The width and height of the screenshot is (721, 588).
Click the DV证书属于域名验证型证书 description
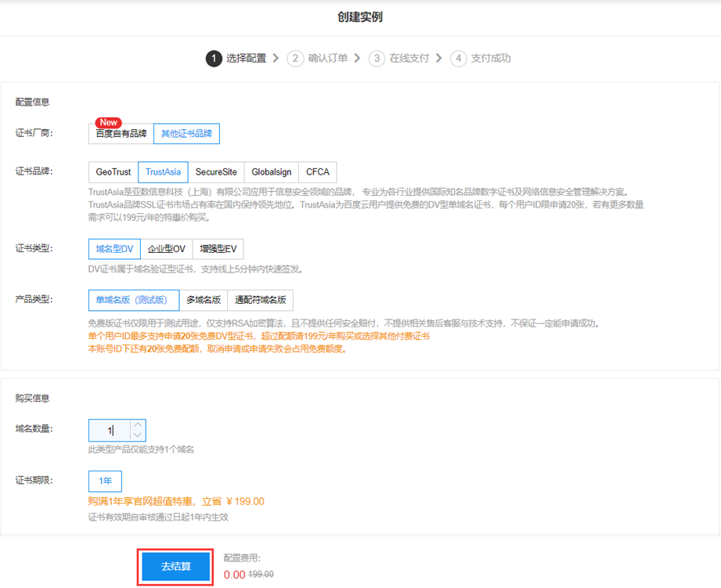tap(196, 269)
